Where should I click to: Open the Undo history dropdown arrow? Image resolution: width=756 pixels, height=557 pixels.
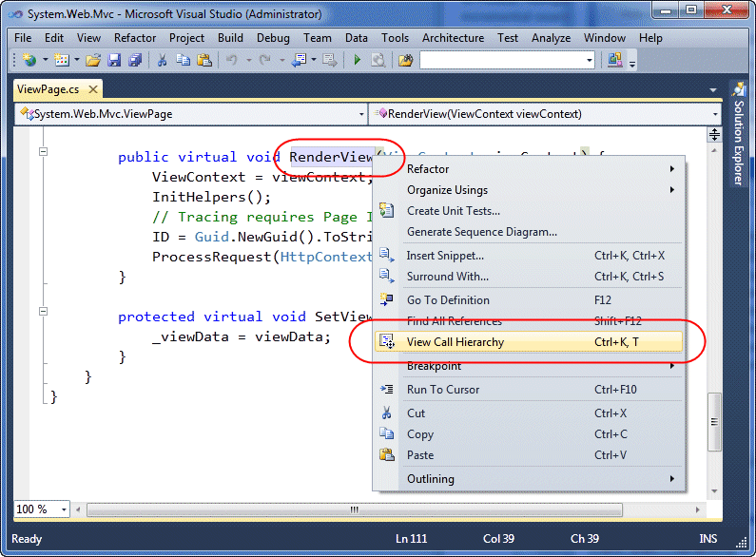249,60
